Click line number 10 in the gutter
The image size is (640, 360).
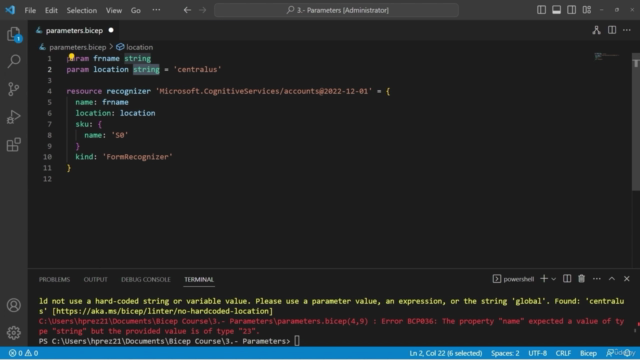[x=47, y=157]
